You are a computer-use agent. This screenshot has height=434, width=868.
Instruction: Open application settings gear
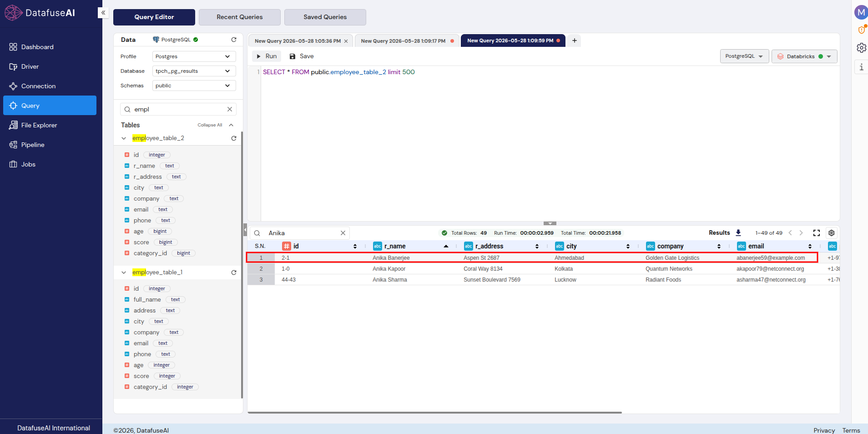pos(861,48)
